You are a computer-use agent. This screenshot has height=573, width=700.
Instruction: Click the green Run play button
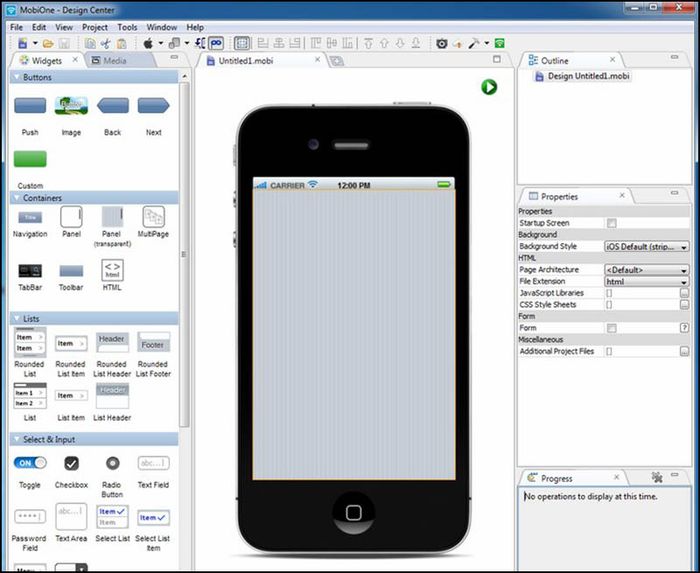pos(489,87)
